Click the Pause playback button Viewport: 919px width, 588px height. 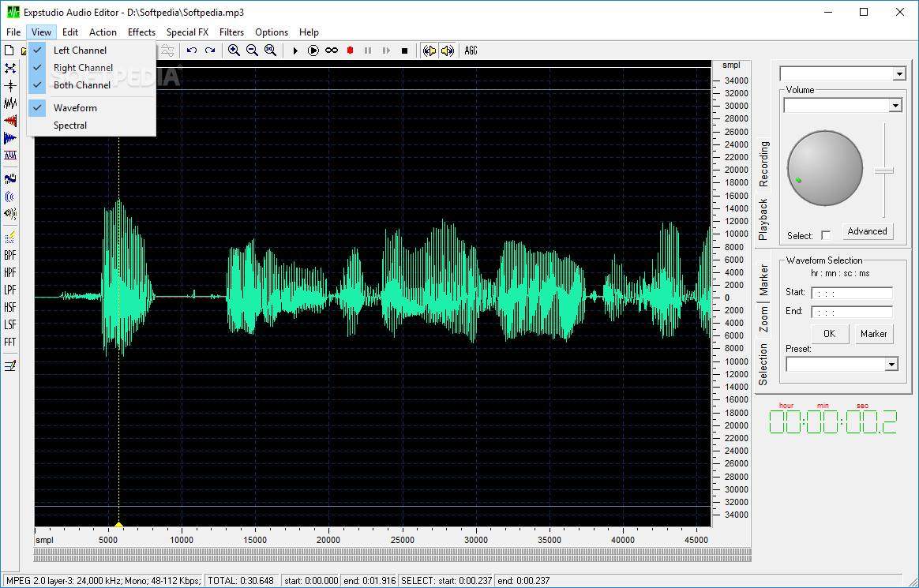[x=368, y=51]
